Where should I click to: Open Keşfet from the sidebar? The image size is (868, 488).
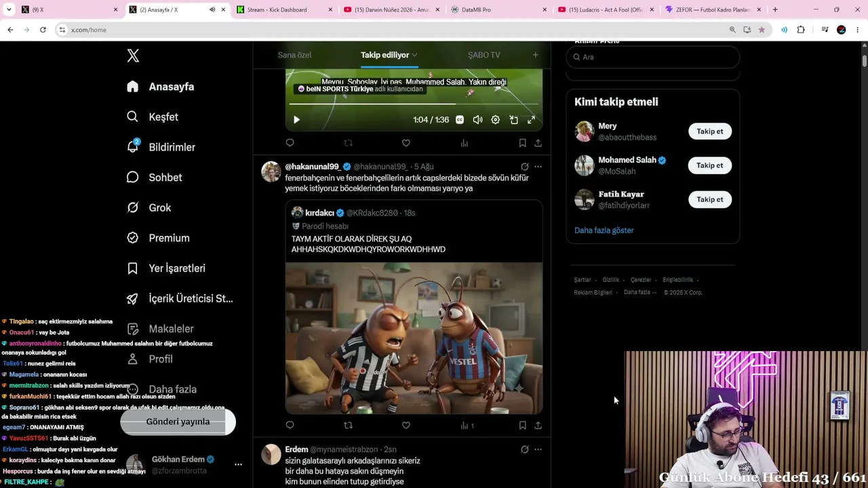153,117
